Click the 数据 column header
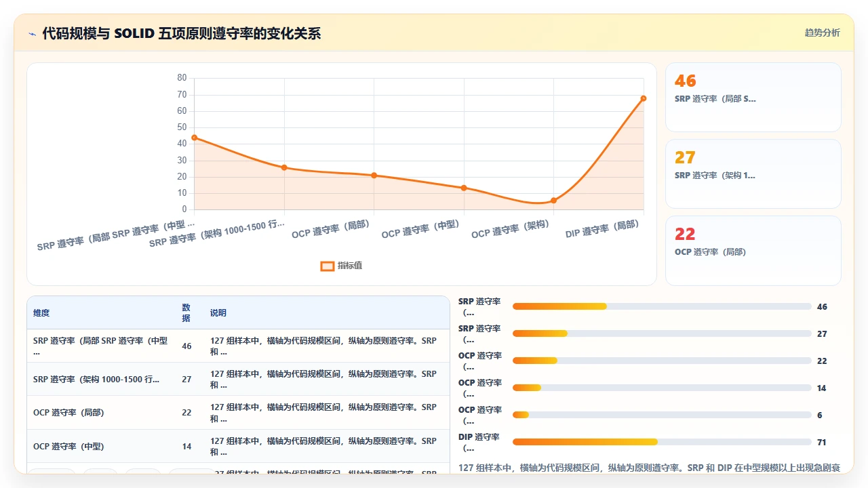Screen dimensions: 868x488 point(186,313)
